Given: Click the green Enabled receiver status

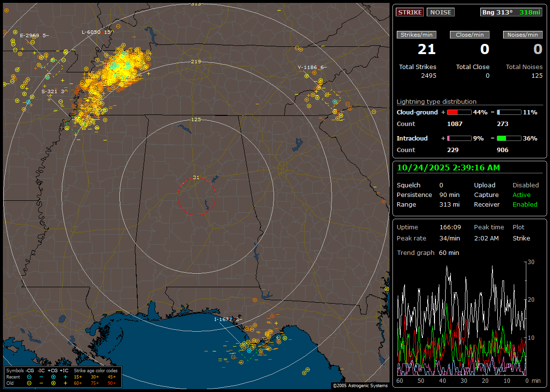Looking at the screenshot, I should pos(525,205).
